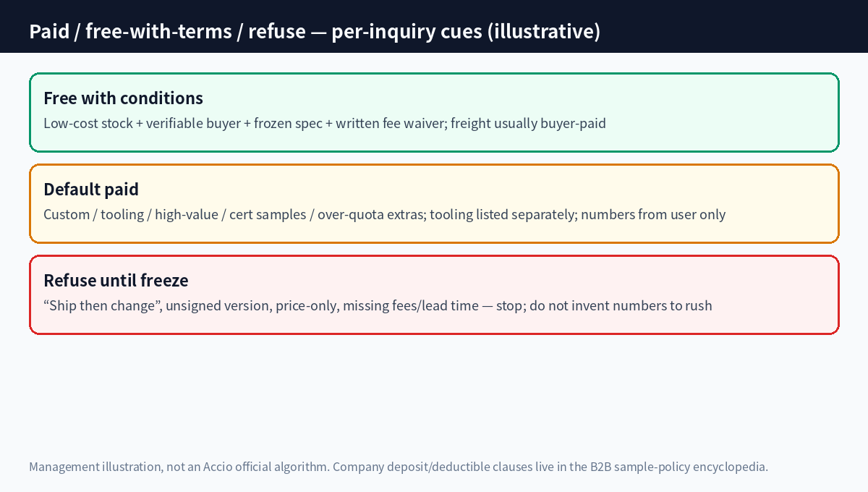
Task: Click the low-cost stock conditions description text
Action: click(x=325, y=123)
